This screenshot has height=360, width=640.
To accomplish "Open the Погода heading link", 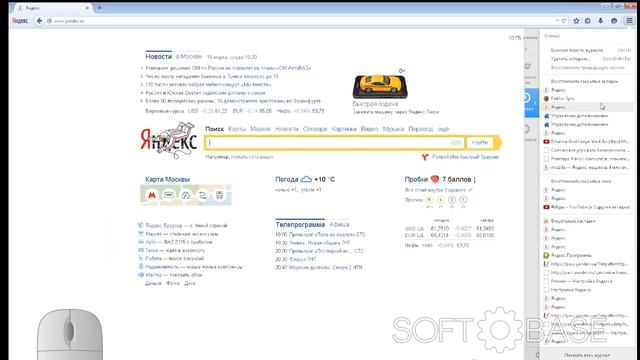I will (287, 179).
